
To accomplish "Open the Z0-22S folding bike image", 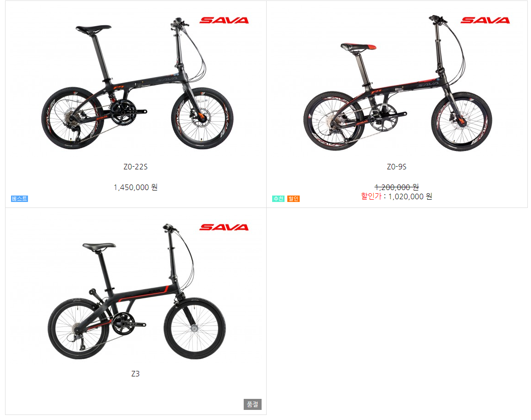I will tap(137, 84).
